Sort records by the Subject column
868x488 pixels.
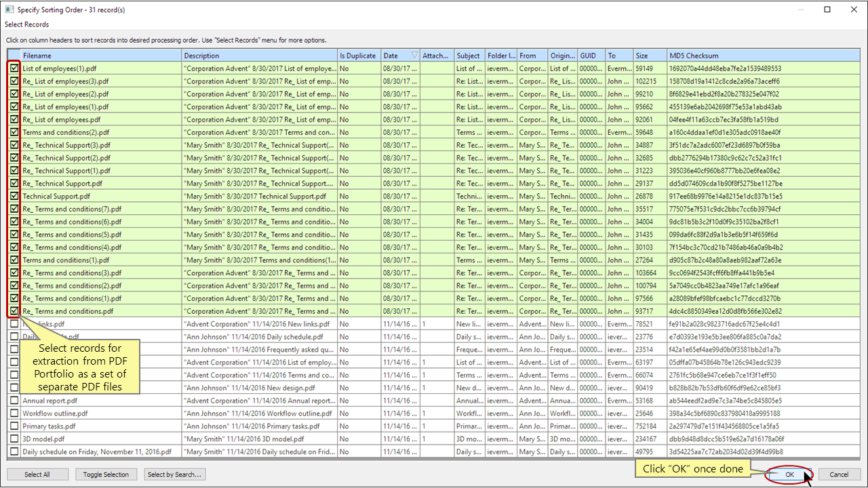pyautogui.click(x=468, y=55)
